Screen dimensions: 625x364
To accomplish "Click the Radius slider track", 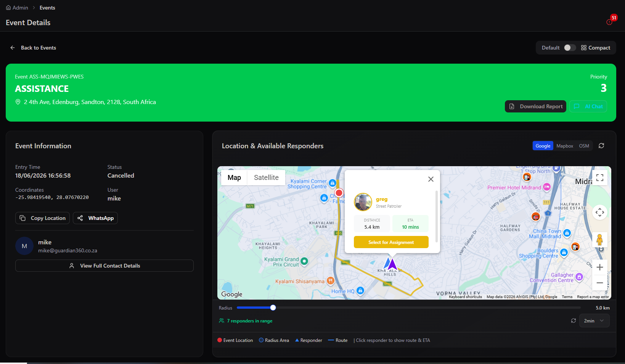I will 409,308.
